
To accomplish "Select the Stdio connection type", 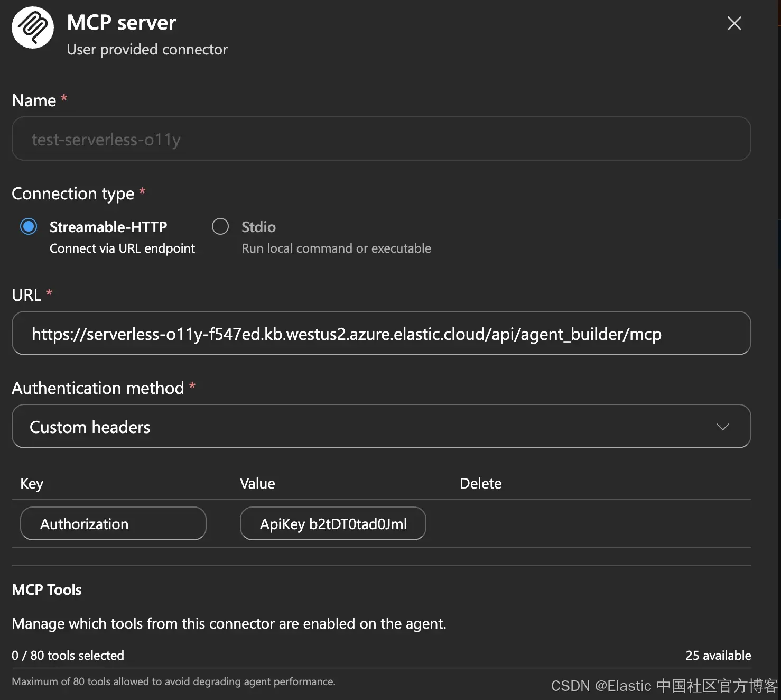I will pyautogui.click(x=220, y=226).
